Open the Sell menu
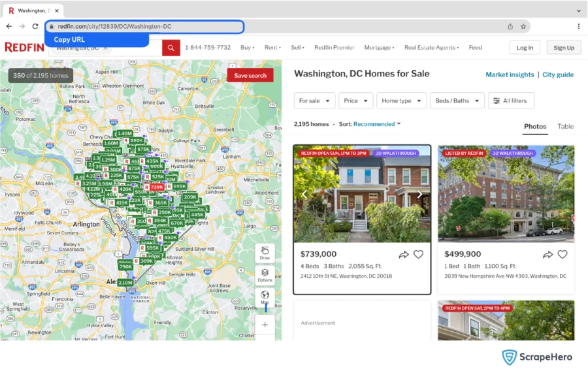The image size is (588, 373). coord(297,48)
